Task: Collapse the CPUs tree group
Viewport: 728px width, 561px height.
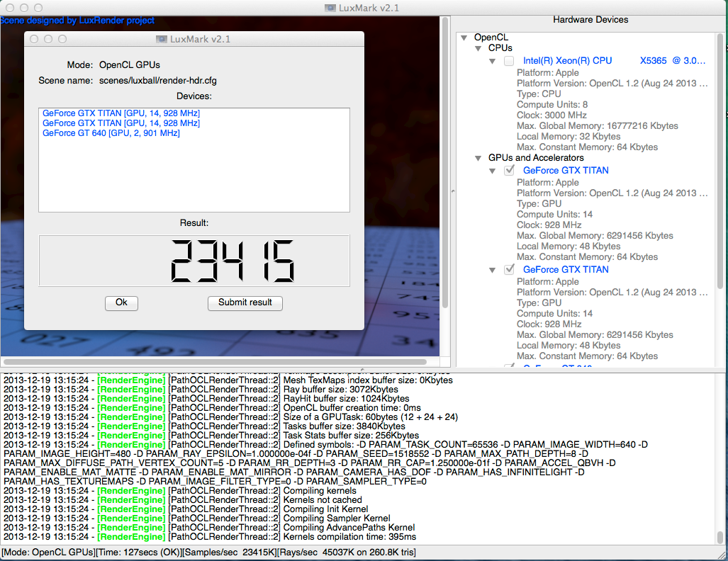Action: click(478, 48)
